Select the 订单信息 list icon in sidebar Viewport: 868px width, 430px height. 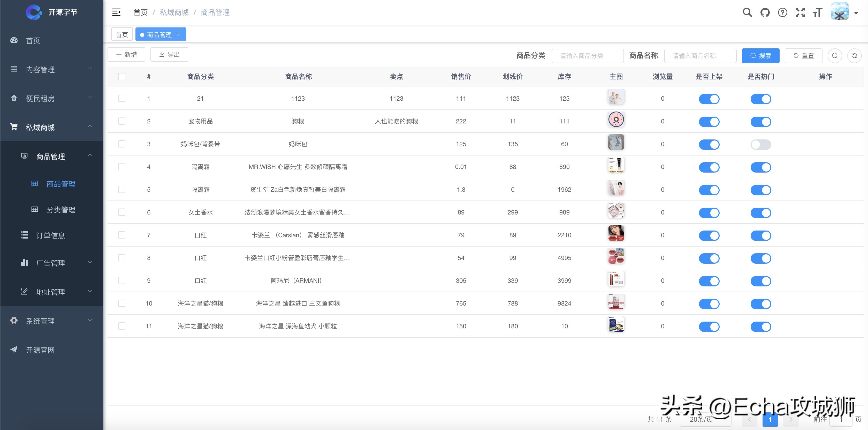pyautogui.click(x=24, y=235)
